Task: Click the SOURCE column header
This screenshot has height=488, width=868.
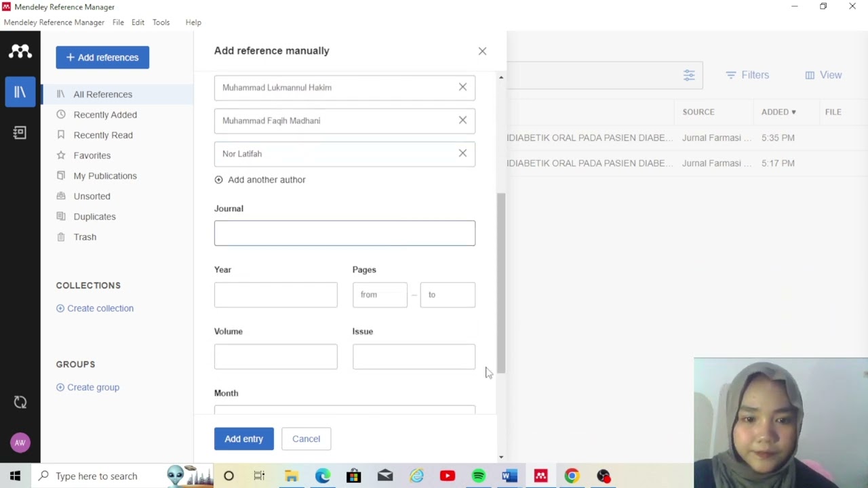Action: click(698, 112)
